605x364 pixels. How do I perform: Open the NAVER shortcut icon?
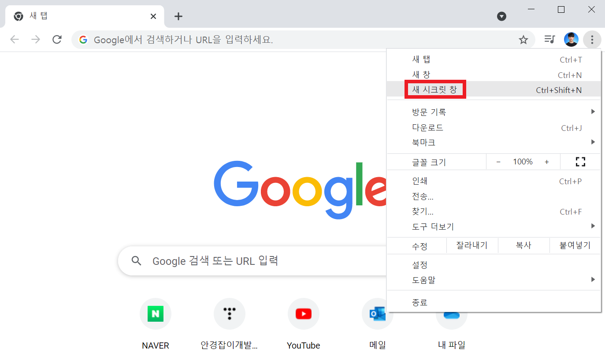click(x=155, y=314)
